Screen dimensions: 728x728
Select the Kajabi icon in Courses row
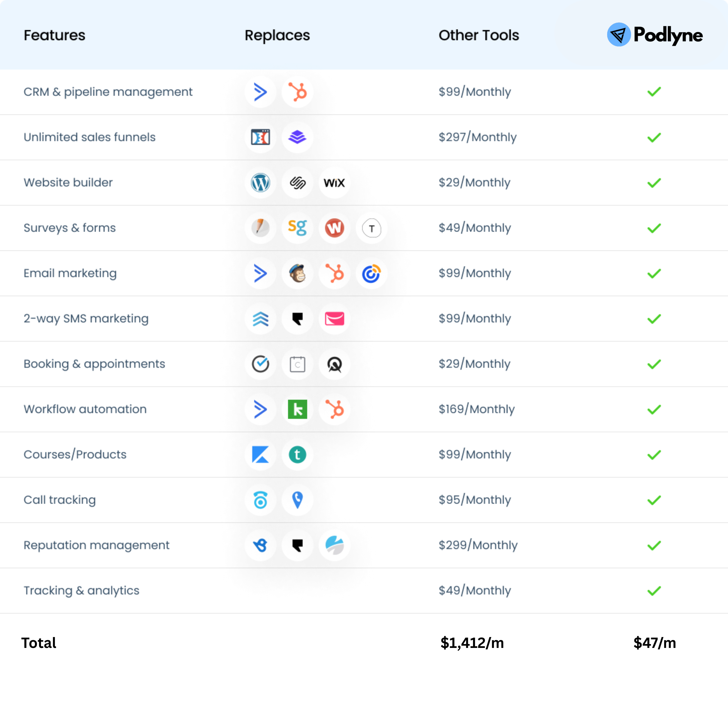[260, 455]
